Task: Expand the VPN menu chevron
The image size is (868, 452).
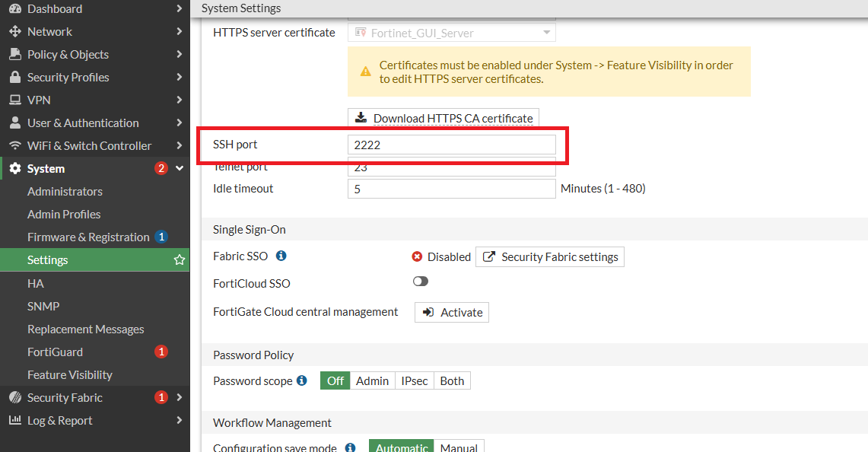Action: coord(179,100)
